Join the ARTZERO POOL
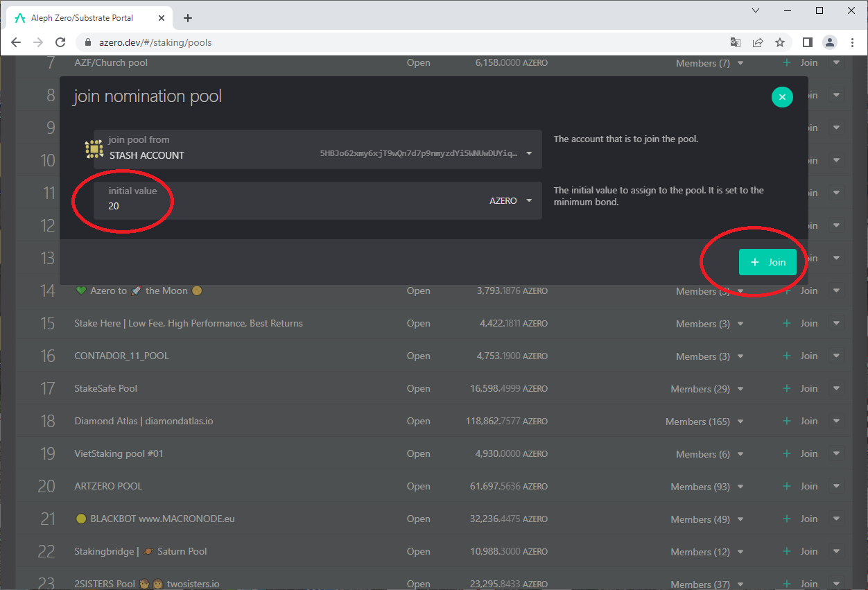Screen dimensions: 868x590 click(801, 486)
